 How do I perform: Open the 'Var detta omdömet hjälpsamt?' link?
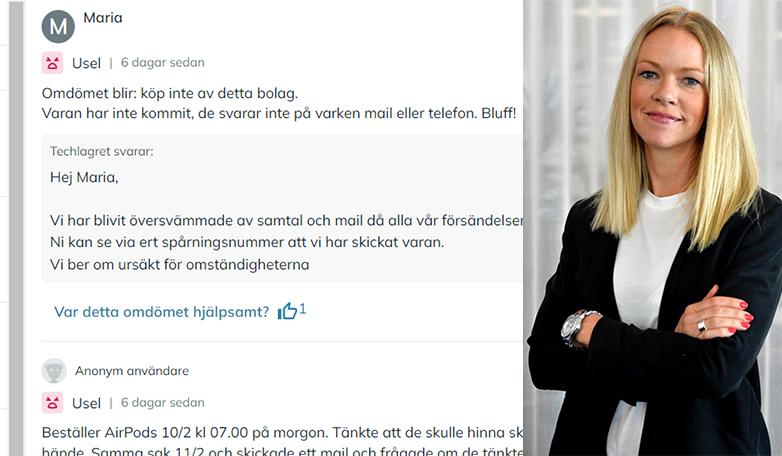pyautogui.click(x=162, y=312)
